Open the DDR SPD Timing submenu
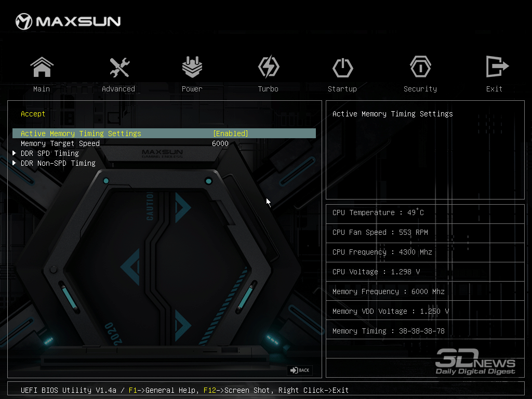Image resolution: width=532 pixels, height=399 pixels. click(49, 153)
